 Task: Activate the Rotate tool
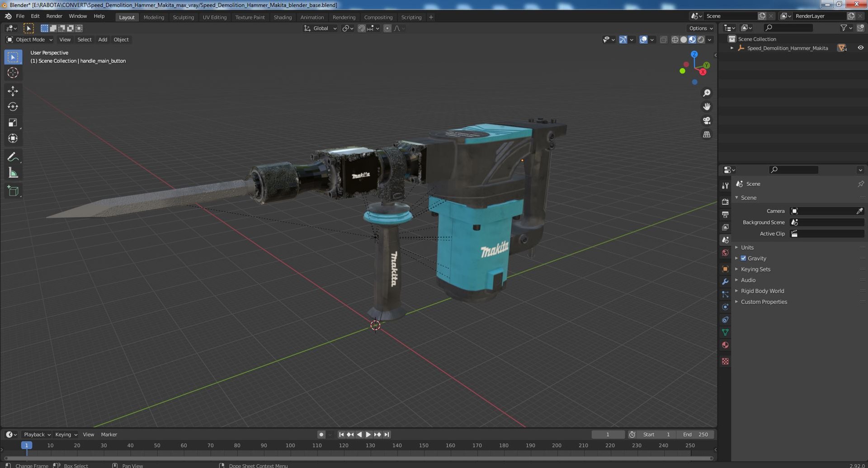13,107
